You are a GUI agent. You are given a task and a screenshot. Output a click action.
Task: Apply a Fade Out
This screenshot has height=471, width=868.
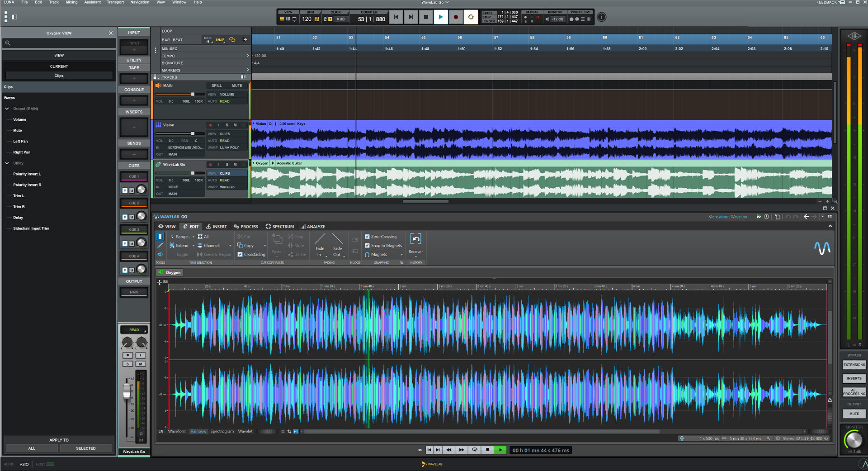pyautogui.click(x=337, y=245)
